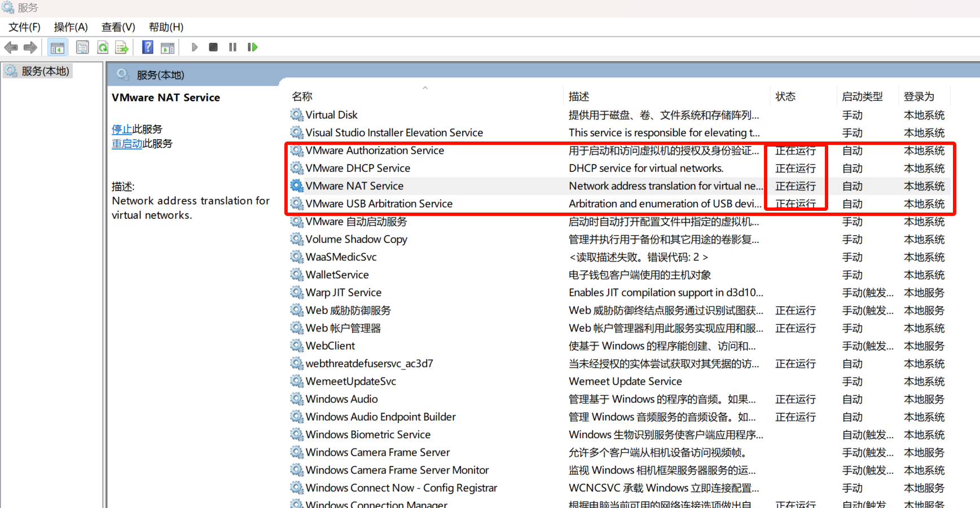Viewport: 980px width, 508px height.
Task: Toggle the Show/Hide Action Pane button
Action: (x=168, y=47)
